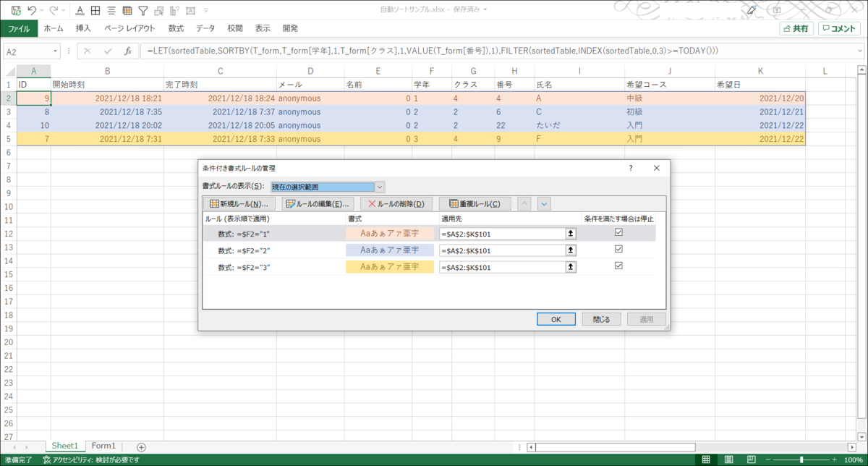Open the Insert Function (fx) icon
The width and height of the screenshot is (868, 466).
[127, 51]
